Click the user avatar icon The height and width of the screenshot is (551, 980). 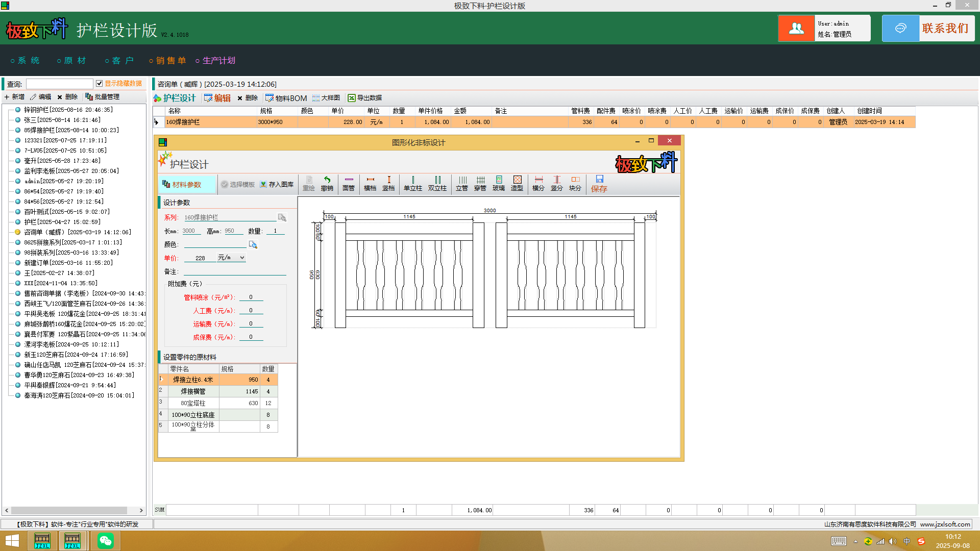[796, 28]
